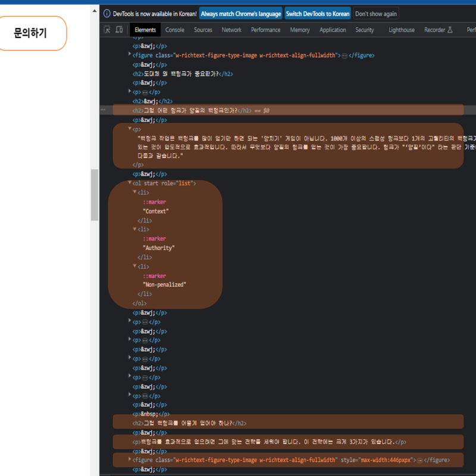Click the </li> closing tag below "Non-penalized"
The image size is (476, 476).
[x=145, y=294]
